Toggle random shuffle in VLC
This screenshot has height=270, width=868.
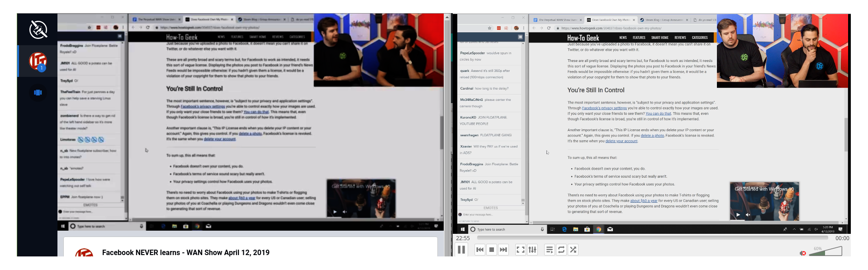click(x=573, y=250)
